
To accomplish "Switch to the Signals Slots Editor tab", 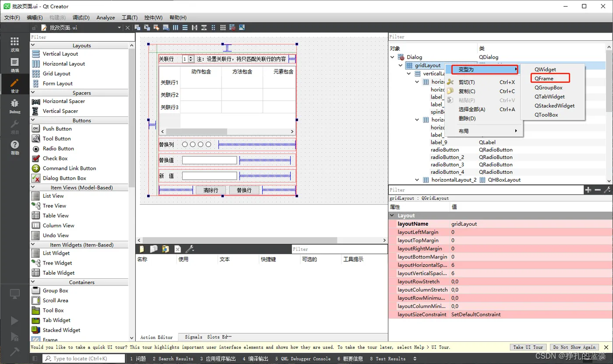I will pos(208,337).
